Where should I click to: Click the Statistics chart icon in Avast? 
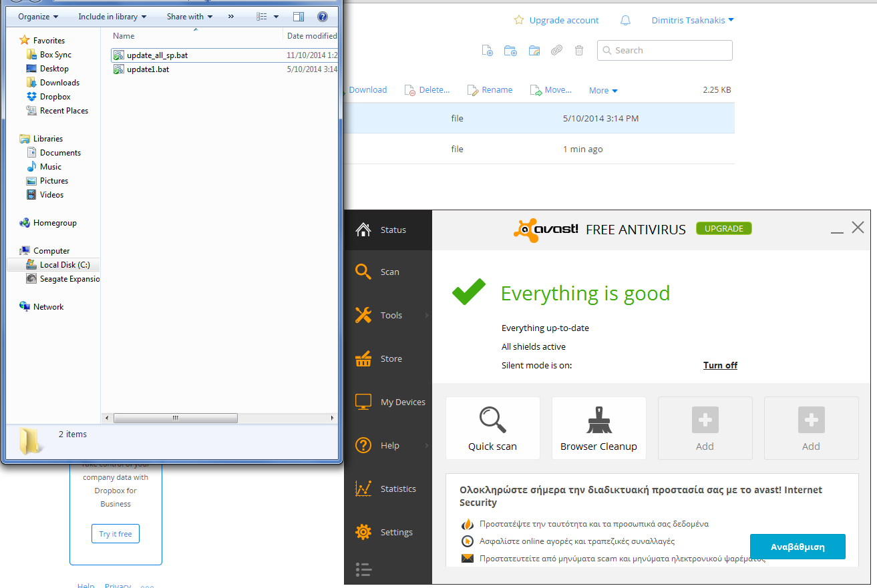363,489
